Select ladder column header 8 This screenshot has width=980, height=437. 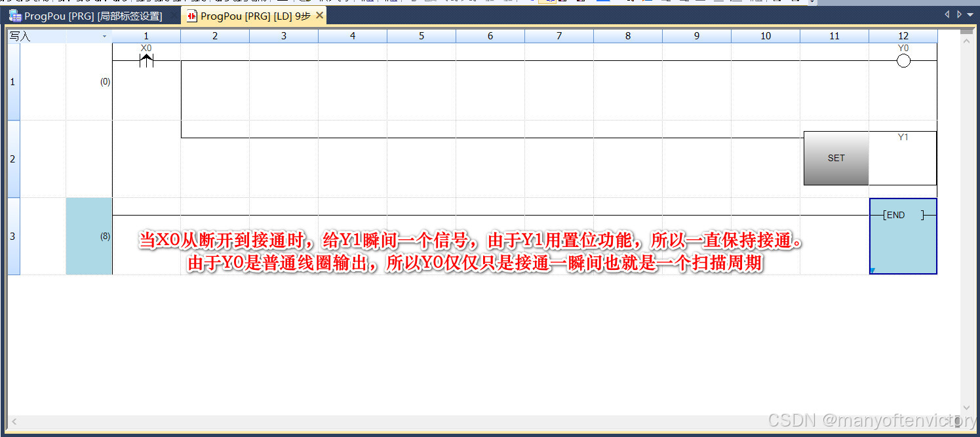pos(628,36)
